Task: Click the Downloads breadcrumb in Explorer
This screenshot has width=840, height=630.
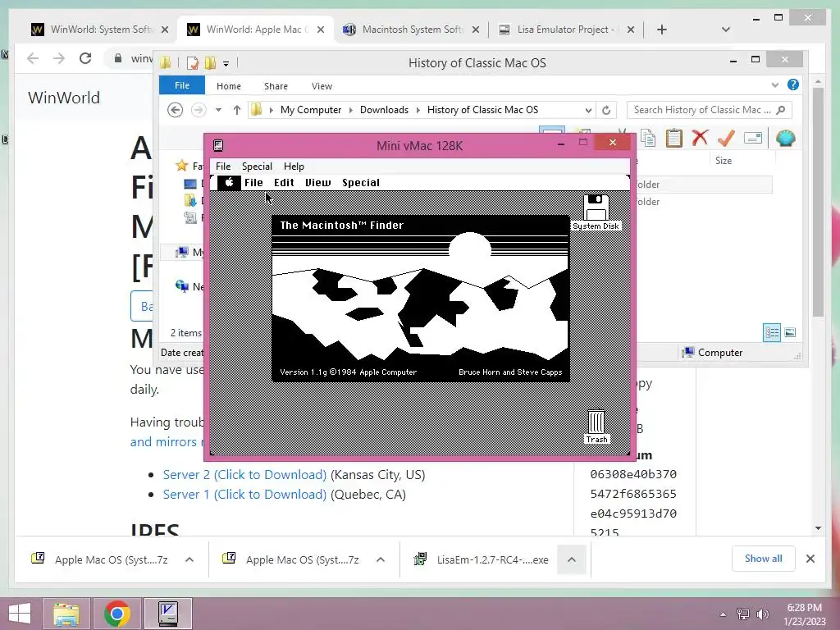Action: [384, 110]
